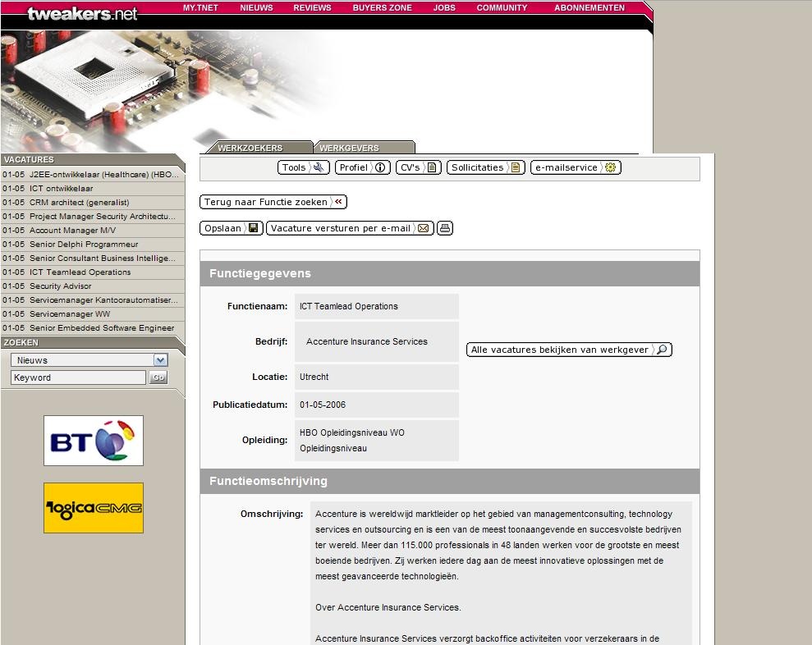Open Profiel via the info icon
The image size is (812, 645).
(x=378, y=166)
